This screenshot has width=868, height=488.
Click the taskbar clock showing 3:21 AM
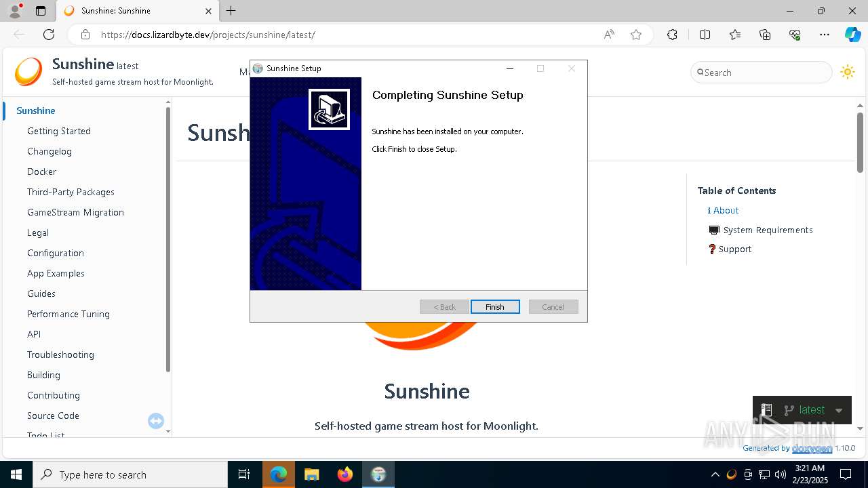point(809,474)
